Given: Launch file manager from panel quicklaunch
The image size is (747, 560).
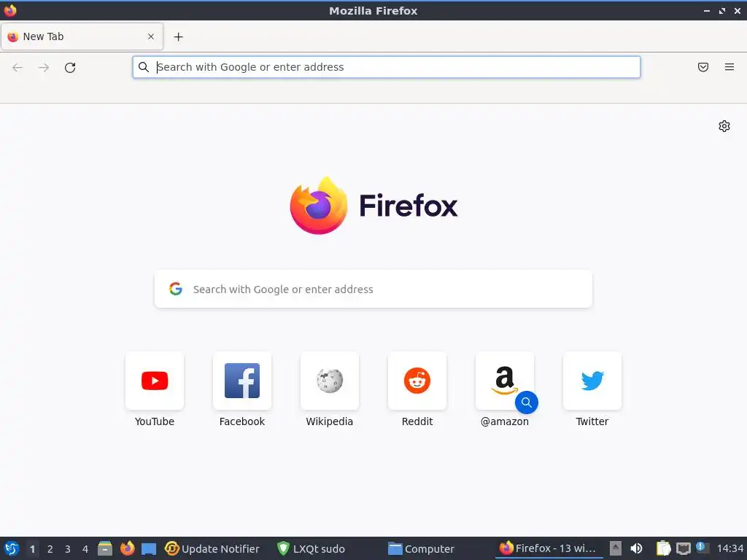Looking at the screenshot, I should point(105,548).
